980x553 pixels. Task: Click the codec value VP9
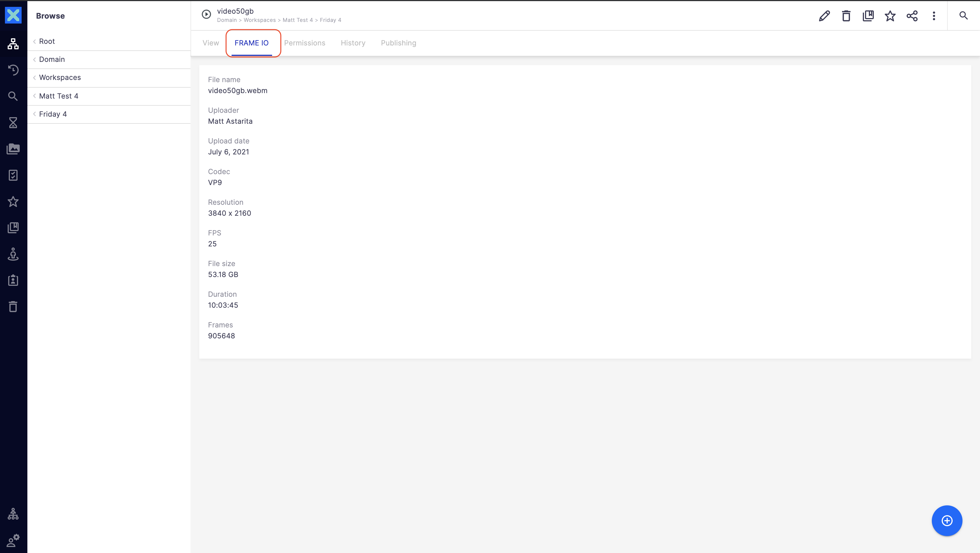tap(215, 183)
